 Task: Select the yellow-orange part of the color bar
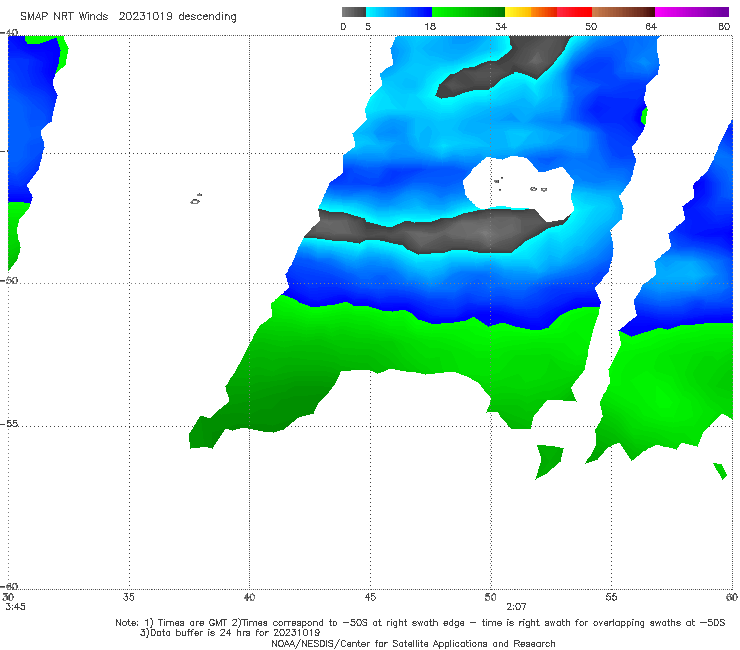point(531,12)
